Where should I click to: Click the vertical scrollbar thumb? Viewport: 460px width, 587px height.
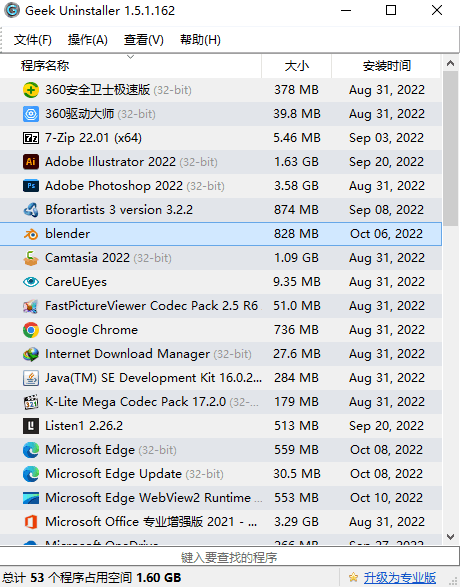(451, 149)
